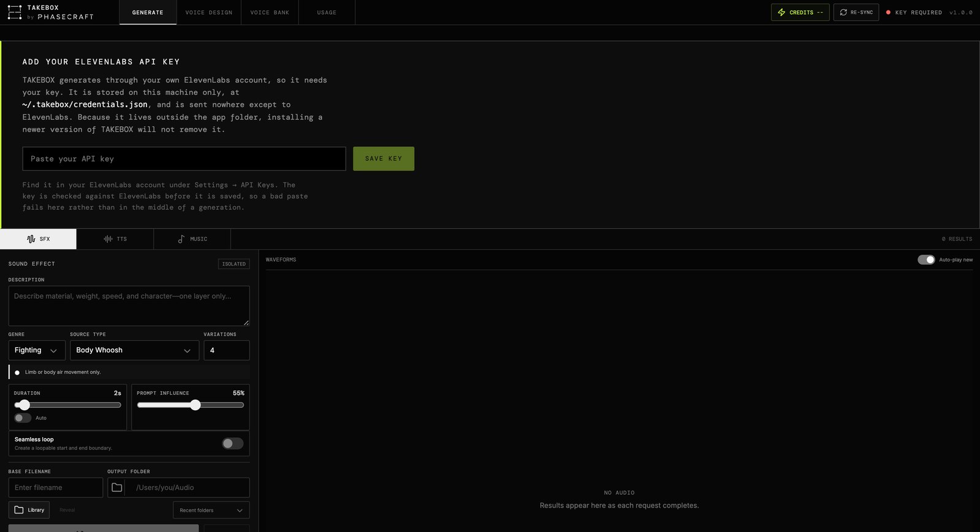980x532 pixels.
Task: Switch to the Voice Design tab
Action: point(209,12)
